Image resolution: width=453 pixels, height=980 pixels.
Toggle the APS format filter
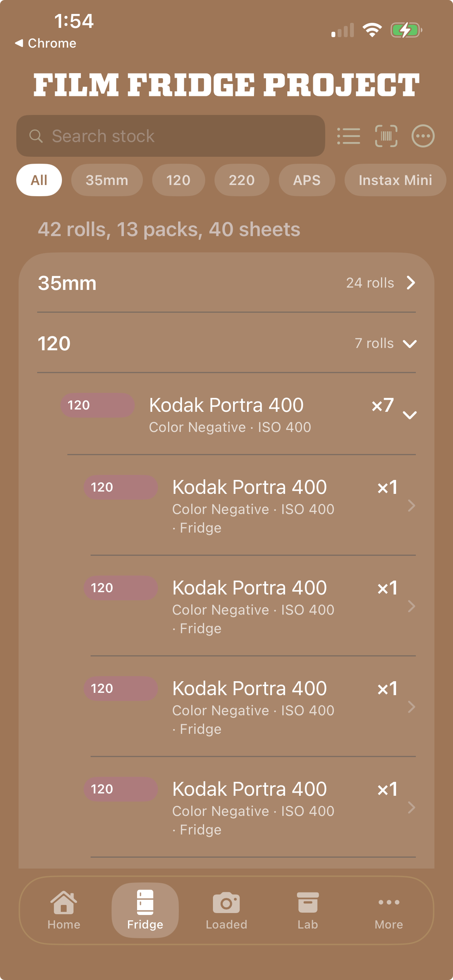[307, 180]
